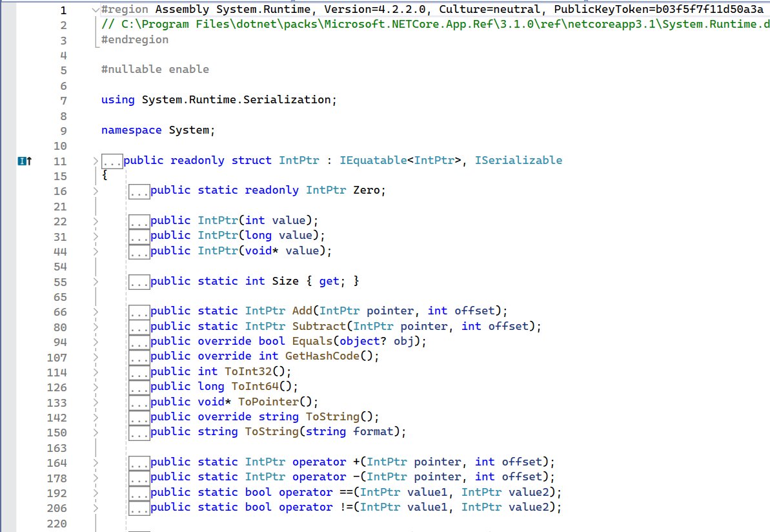
Task: Expand the chevron beside GetHashCode method
Action: 96,357
